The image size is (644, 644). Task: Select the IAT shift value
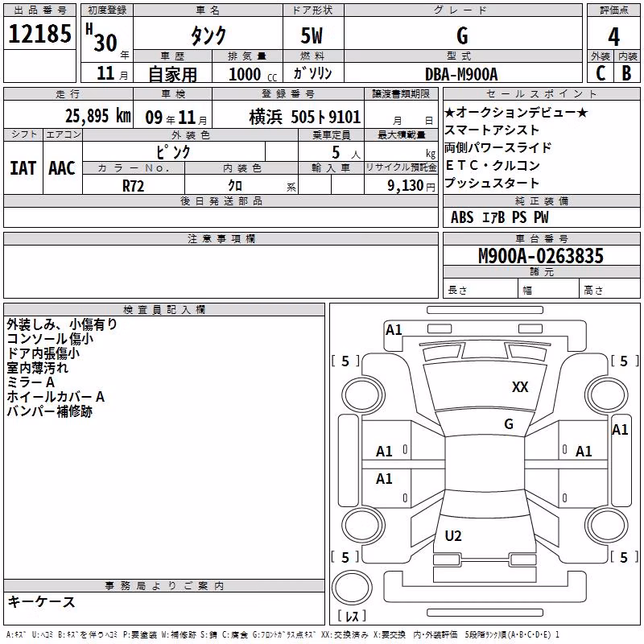point(23,168)
